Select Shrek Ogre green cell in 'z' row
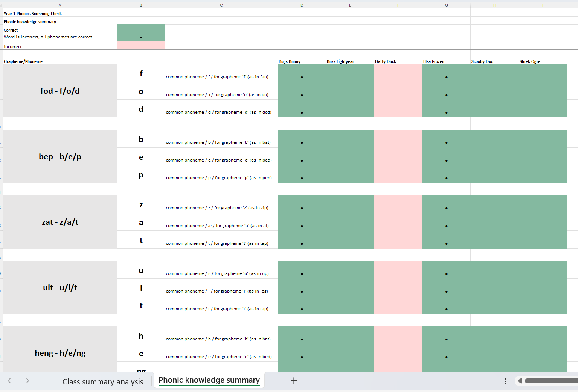This screenshot has width=578, height=392. 543,204
